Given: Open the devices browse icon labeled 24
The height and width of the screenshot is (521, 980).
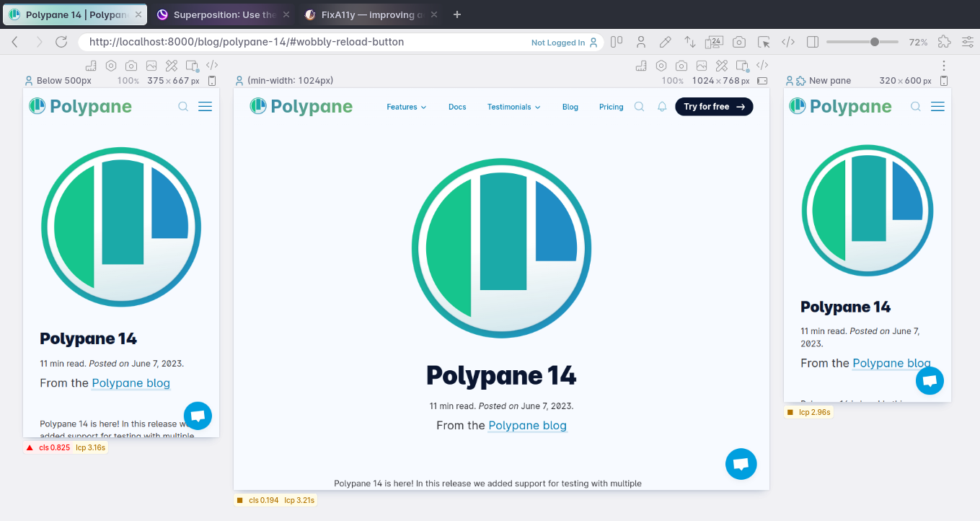Looking at the screenshot, I should pos(715,42).
